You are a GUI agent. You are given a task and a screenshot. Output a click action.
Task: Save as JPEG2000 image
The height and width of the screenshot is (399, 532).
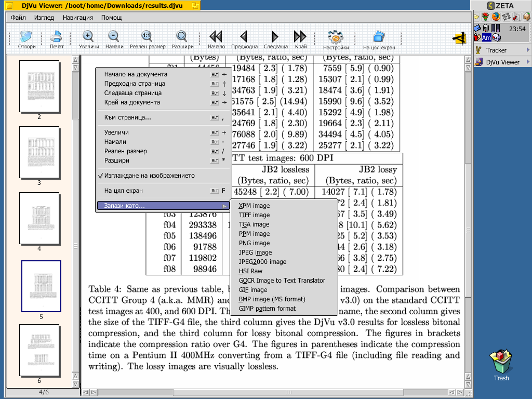(284, 262)
